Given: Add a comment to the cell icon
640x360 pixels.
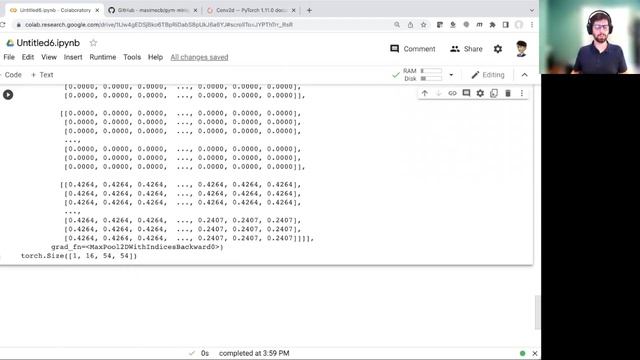Looking at the screenshot, I should (466, 93).
